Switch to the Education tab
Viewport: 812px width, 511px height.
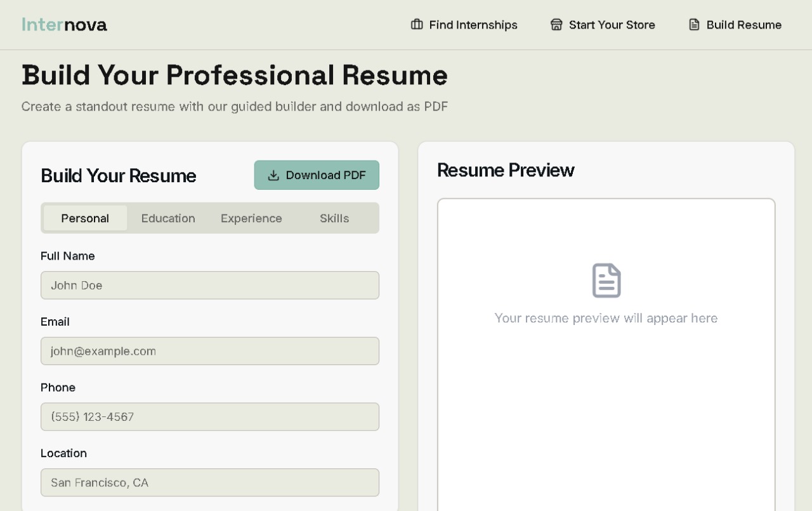pyautogui.click(x=168, y=218)
